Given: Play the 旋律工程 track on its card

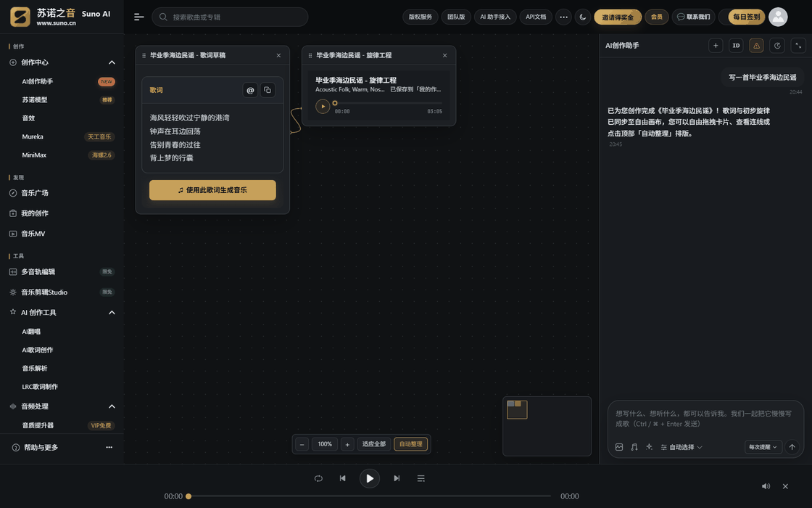Looking at the screenshot, I should tap(323, 106).
